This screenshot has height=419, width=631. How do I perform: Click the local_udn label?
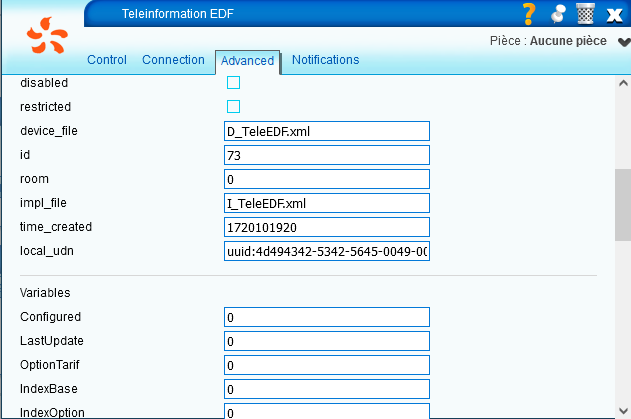click(x=47, y=251)
